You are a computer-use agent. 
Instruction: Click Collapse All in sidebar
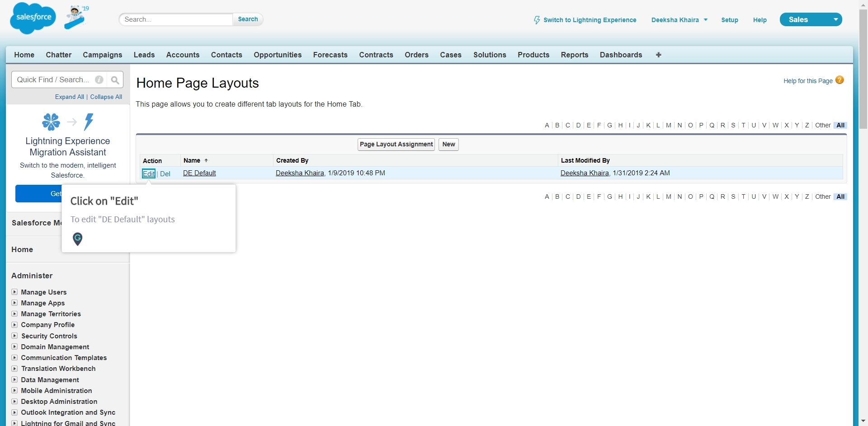tap(106, 97)
